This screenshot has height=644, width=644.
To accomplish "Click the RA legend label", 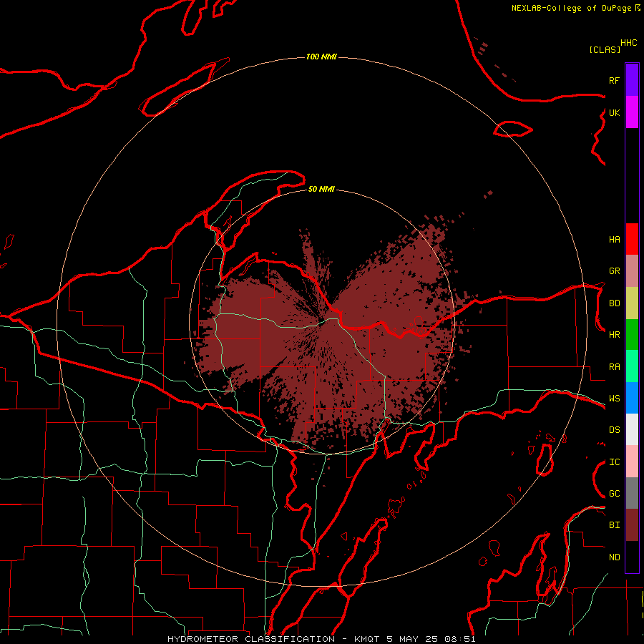I will coord(615,367).
